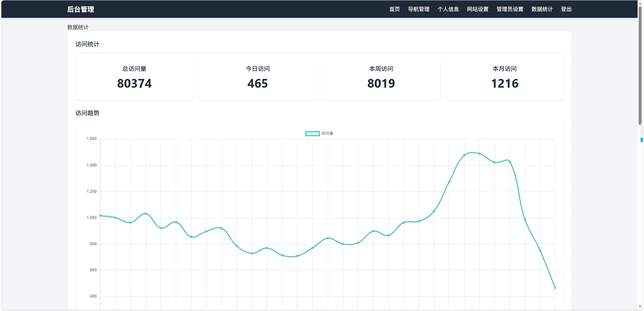
Task: Click the 总访问量 card heading
Action: pos(134,69)
